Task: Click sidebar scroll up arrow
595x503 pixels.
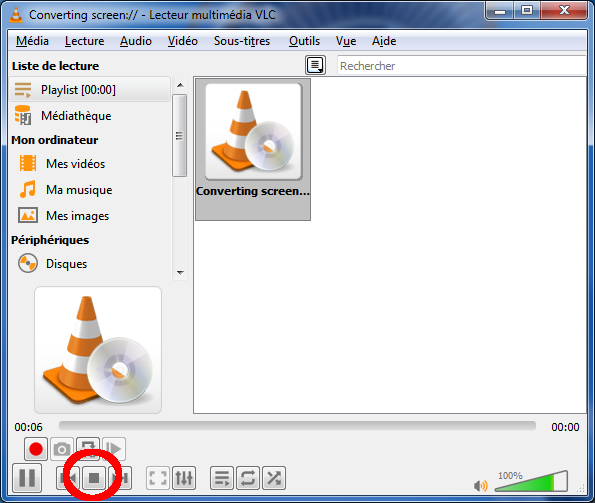Action: (x=180, y=85)
